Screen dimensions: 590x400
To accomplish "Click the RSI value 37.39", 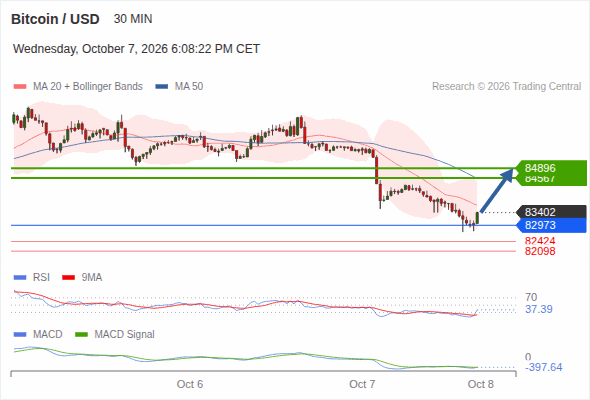I will click(x=539, y=310).
